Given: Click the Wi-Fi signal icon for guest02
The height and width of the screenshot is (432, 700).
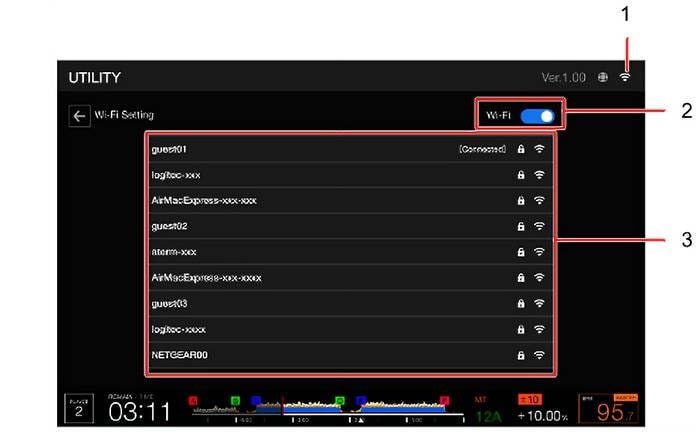Looking at the screenshot, I should click(539, 226).
